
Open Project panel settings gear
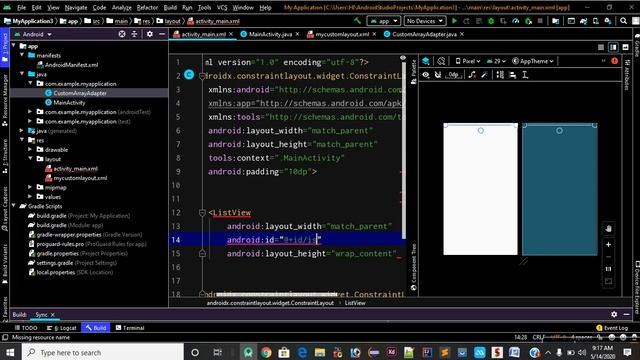point(150,34)
